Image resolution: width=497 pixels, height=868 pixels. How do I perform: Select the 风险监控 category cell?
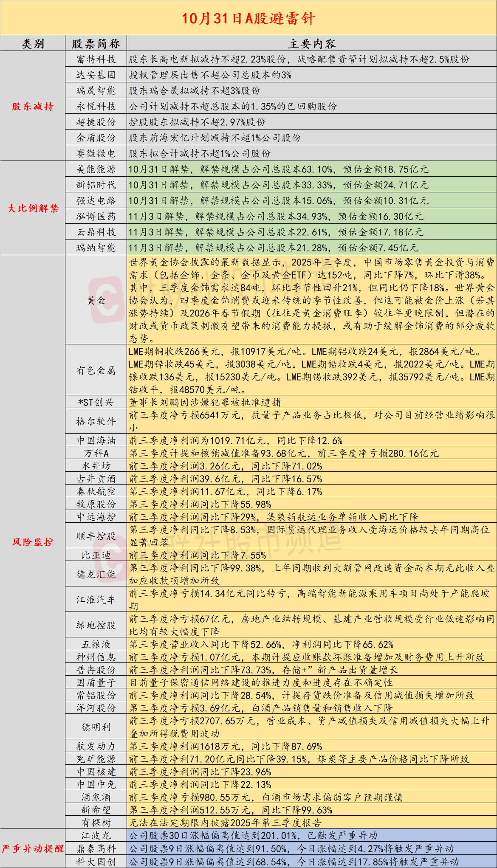coord(33,542)
